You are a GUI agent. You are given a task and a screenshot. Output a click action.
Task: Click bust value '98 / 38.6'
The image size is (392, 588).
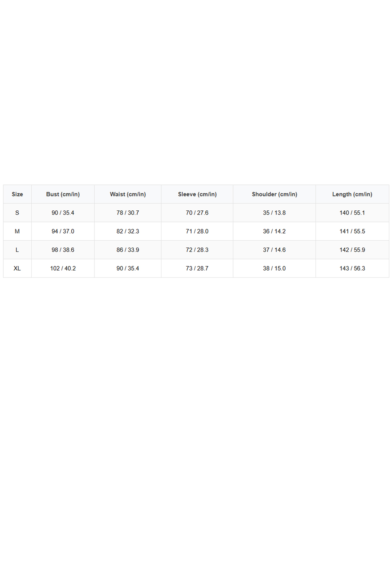point(63,250)
